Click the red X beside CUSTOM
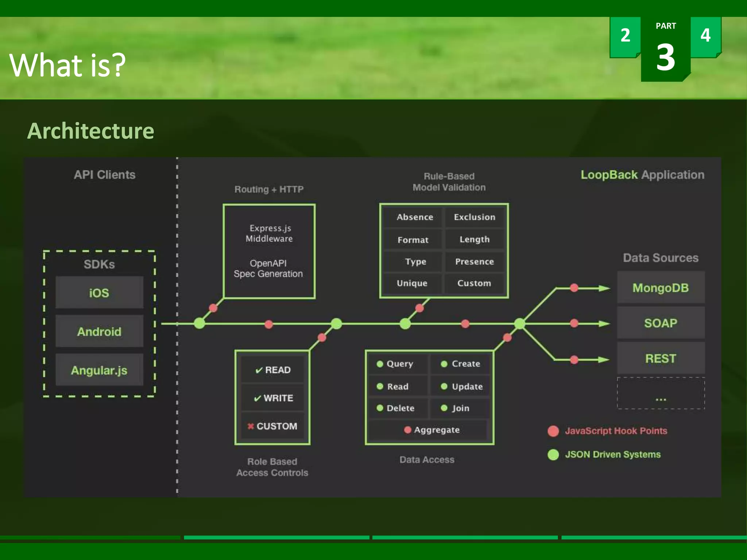This screenshot has height=560, width=747. (251, 426)
